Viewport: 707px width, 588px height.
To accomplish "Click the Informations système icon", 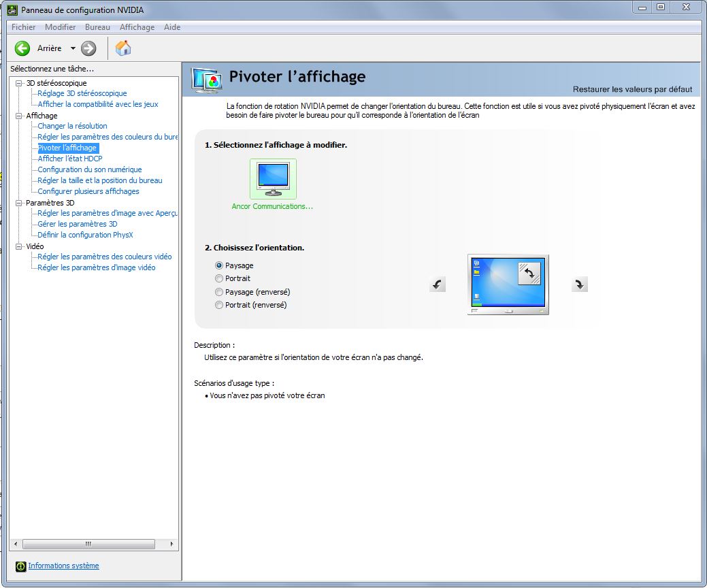I will (20, 566).
